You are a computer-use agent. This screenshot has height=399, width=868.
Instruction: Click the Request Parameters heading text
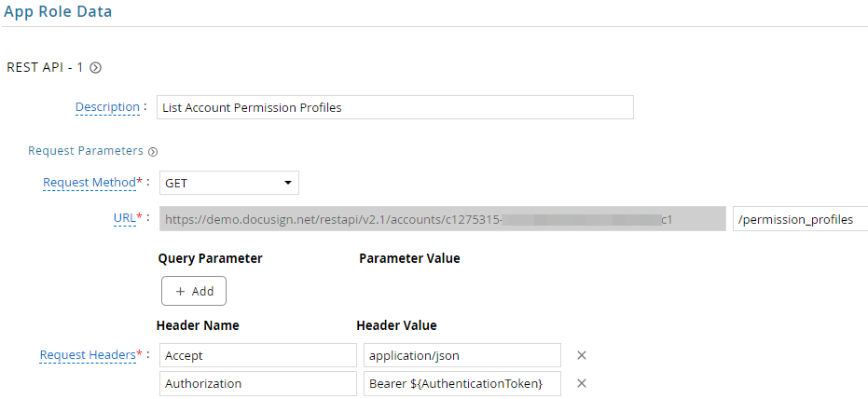(x=86, y=150)
